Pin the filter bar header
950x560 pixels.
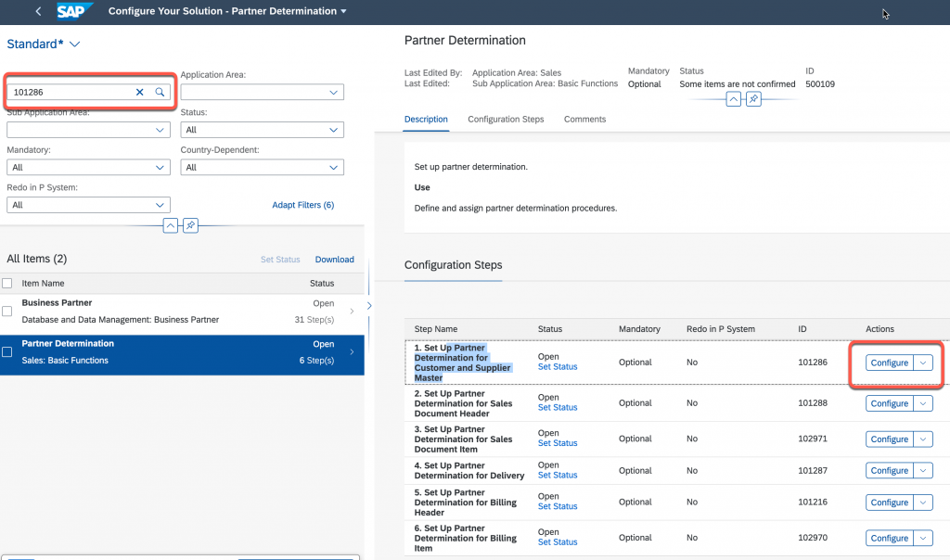[190, 226]
